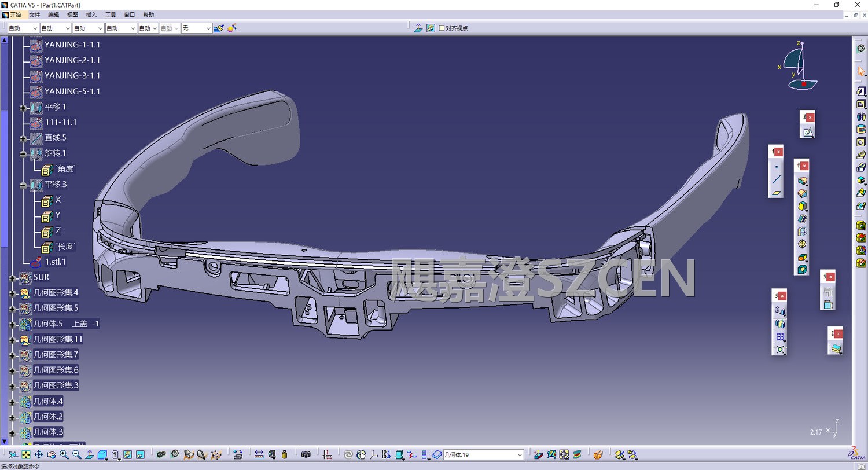Select the Sketcher icon in floating toolbar
The width and height of the screenshot is (868, 470).
click(808, 133)
